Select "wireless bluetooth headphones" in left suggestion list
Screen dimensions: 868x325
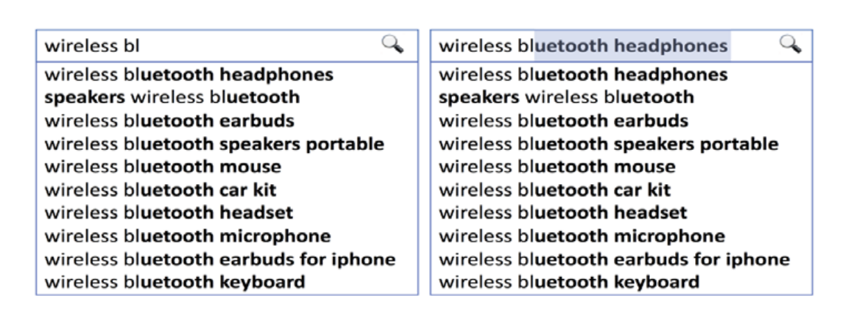pyautogui.click(x=189, y=74)
